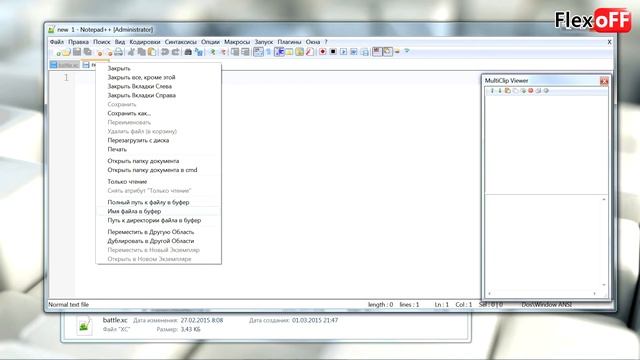Image resolution: width=640 pixels, height=360 pixels.
Task: Click the Save toolbar icon
Action: point(77,52)
